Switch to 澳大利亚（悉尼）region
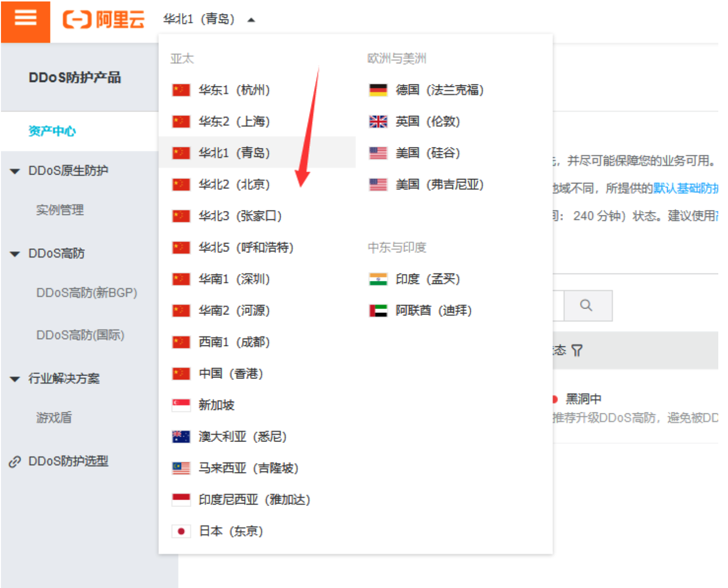The width and height of the screenshot is (728, 588). tap(257, 437)
